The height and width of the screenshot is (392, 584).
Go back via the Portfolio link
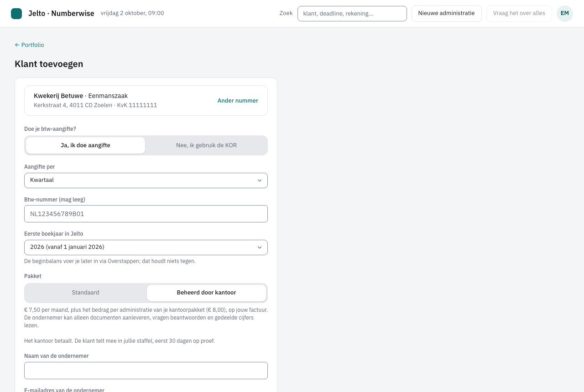click(29, 45)
